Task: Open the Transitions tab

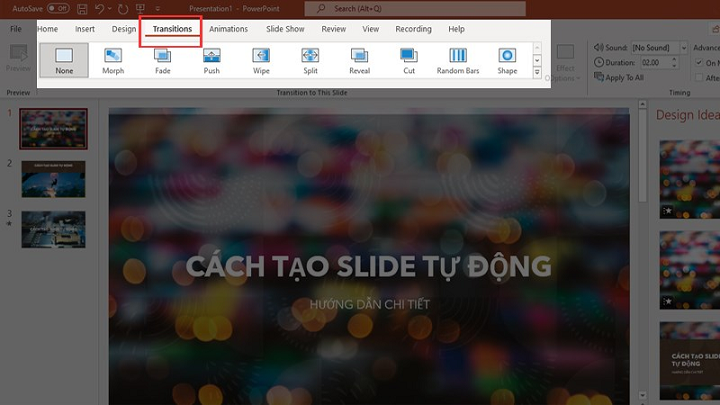Action: [x=172, y=29]
